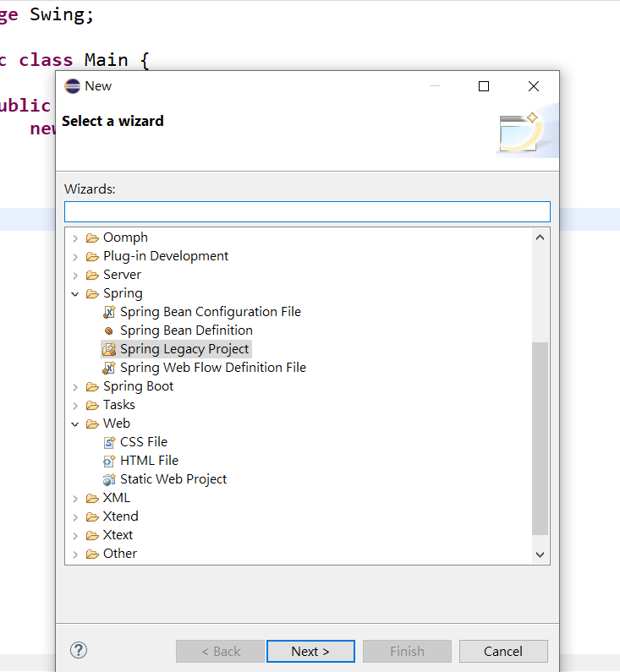
Task: Click the Xtext folder icon
Action: click(92, 535)
